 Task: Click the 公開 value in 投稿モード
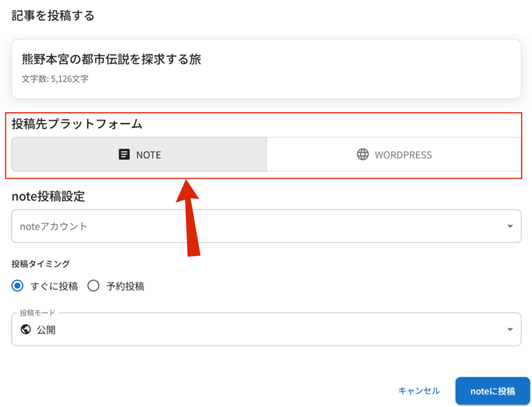click(46, 330)
